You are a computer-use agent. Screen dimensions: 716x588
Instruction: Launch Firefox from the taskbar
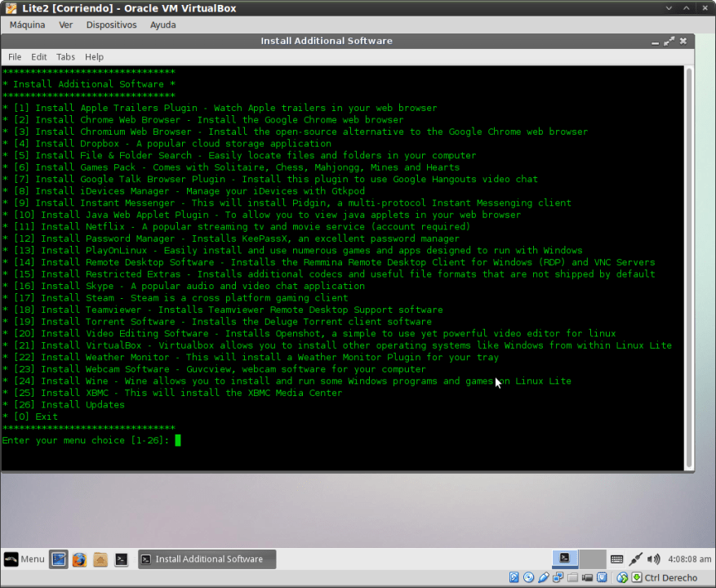click(x=79, y=559)
